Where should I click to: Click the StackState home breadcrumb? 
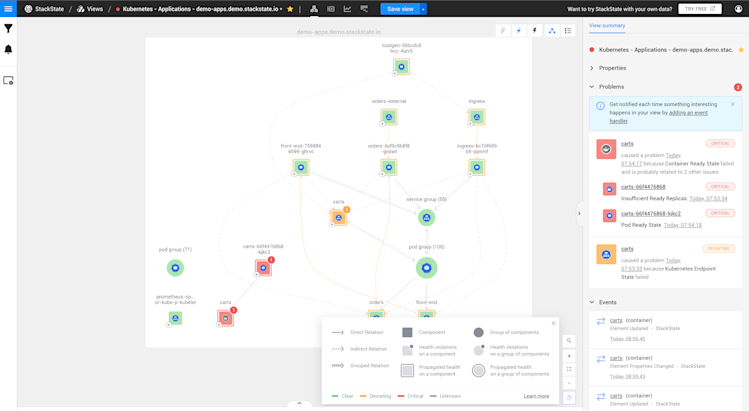coord(44,9)
